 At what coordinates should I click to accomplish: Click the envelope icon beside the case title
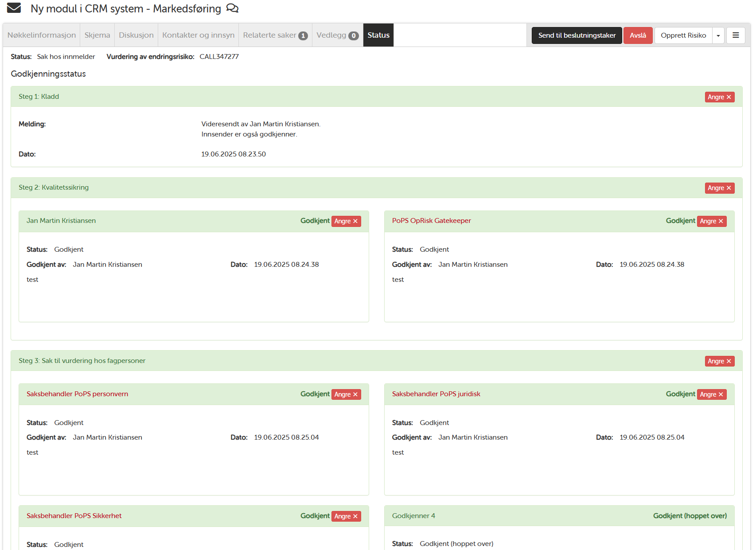click(14, 8)
